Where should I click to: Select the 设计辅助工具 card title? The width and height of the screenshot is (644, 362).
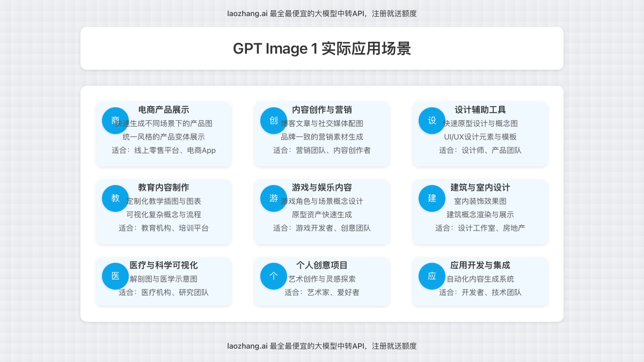pos(480,110)
